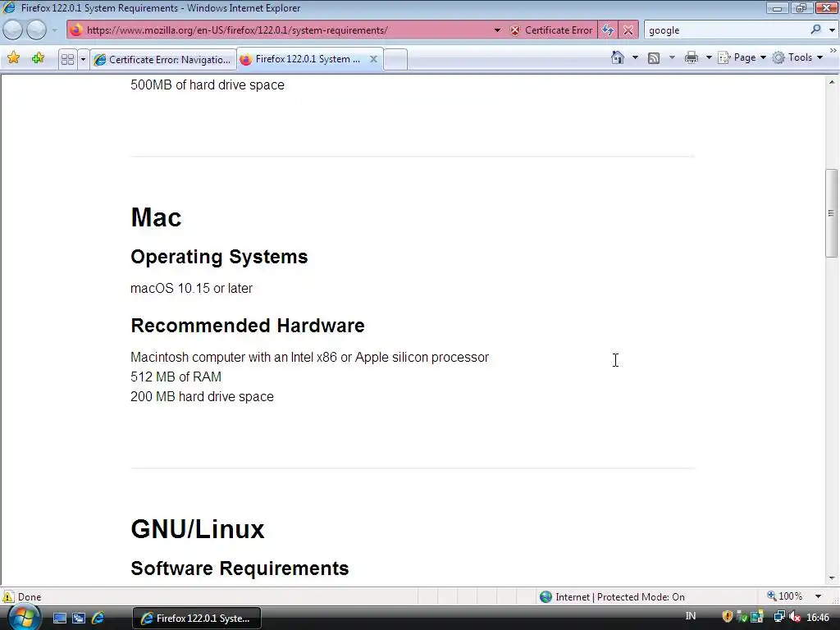Click the 'macOS 10.15 or later' text
Image resolution: width=840 pixels, height=630 pixels.
191,288
